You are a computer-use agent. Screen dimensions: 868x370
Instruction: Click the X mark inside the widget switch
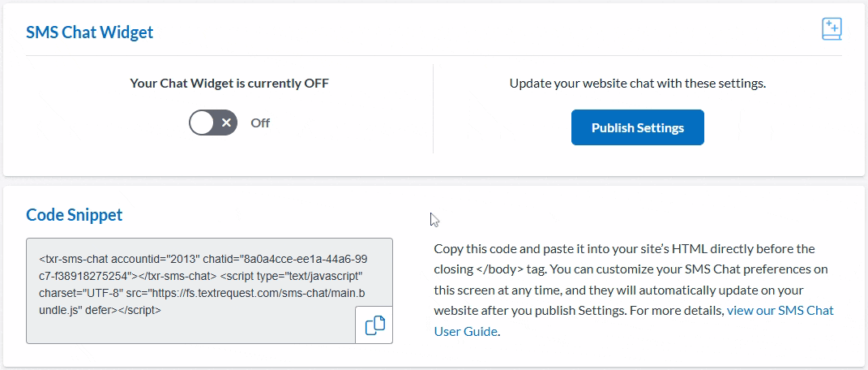click(227, 123)
